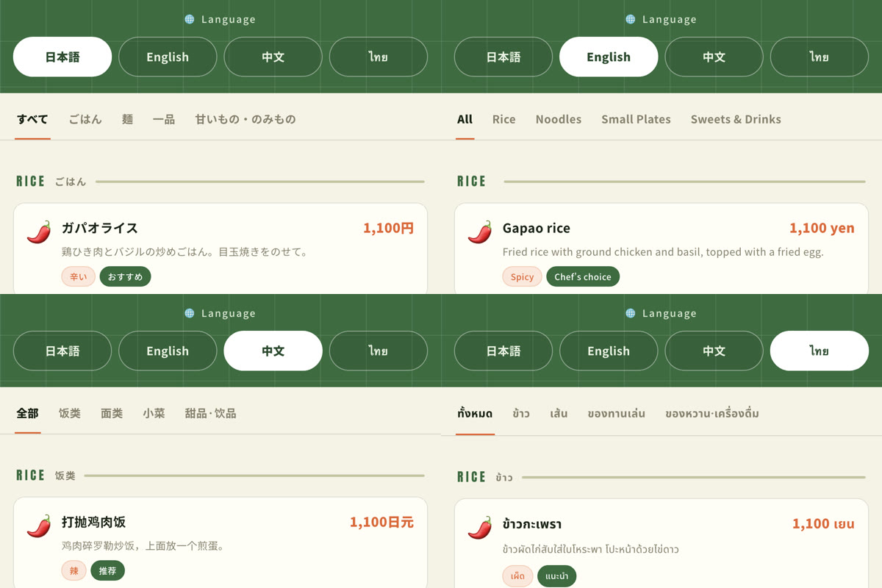
Task: Switch to the เส้น tab
Action: 559,413
